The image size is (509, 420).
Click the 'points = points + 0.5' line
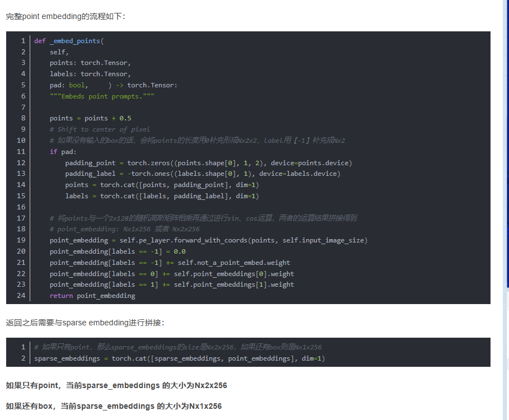point(90,118)
